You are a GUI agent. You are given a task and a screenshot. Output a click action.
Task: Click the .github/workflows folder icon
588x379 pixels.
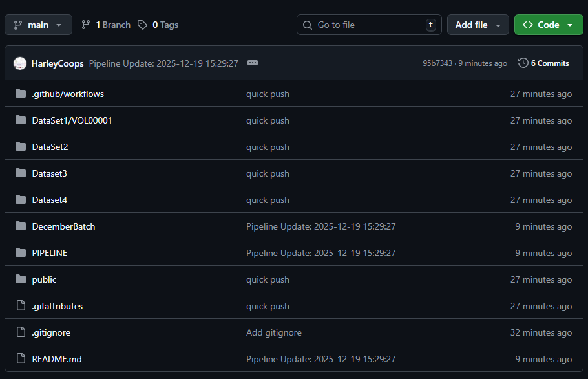coord(21,94)
